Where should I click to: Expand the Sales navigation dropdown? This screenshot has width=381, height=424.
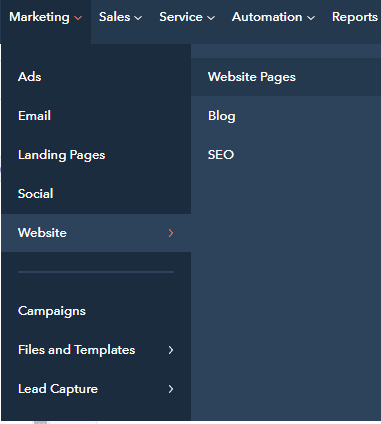[120, 17]
